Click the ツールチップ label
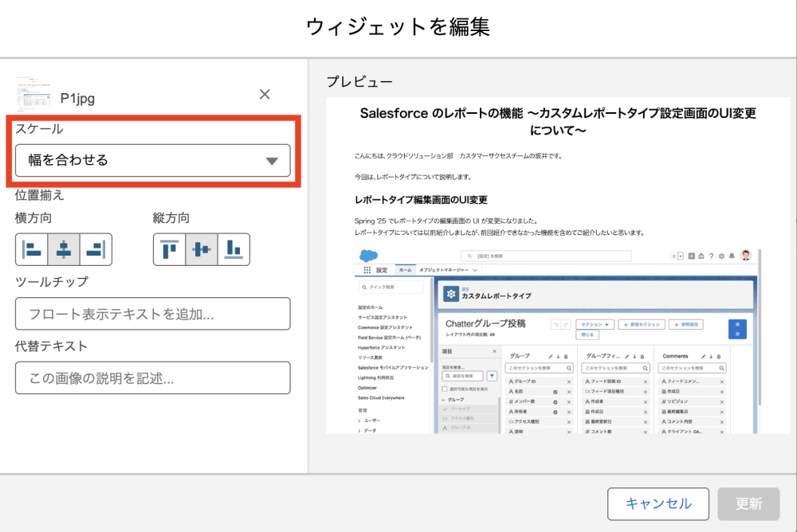Screen dimensions: 797x532 coord(51,281)
